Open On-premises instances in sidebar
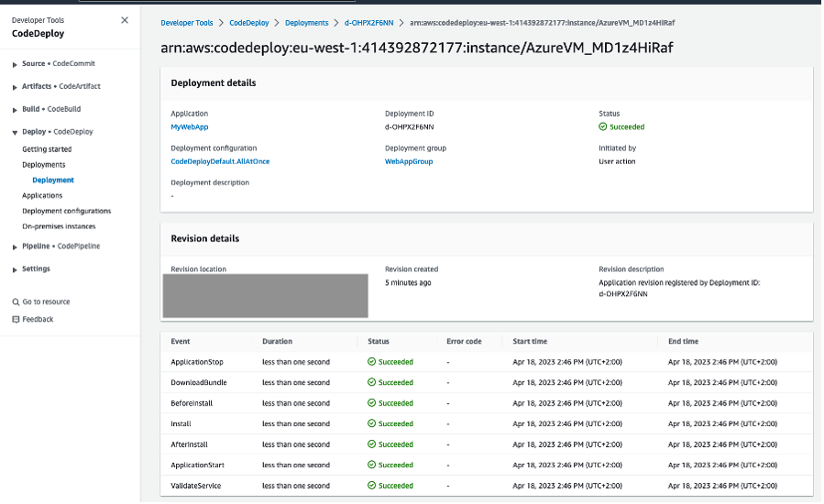This screenshot has height=504, width=824. click(59, 226)
